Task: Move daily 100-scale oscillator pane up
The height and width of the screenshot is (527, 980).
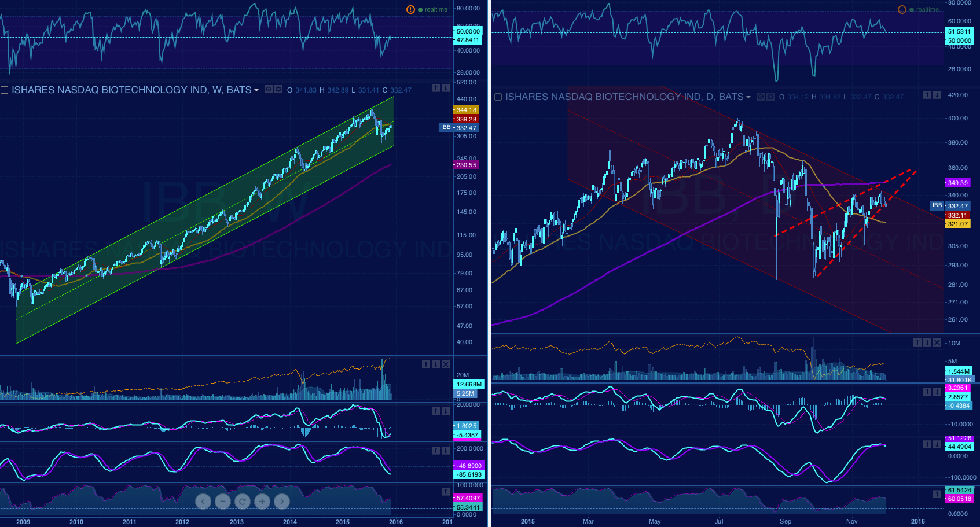Action: click(927, 444)
